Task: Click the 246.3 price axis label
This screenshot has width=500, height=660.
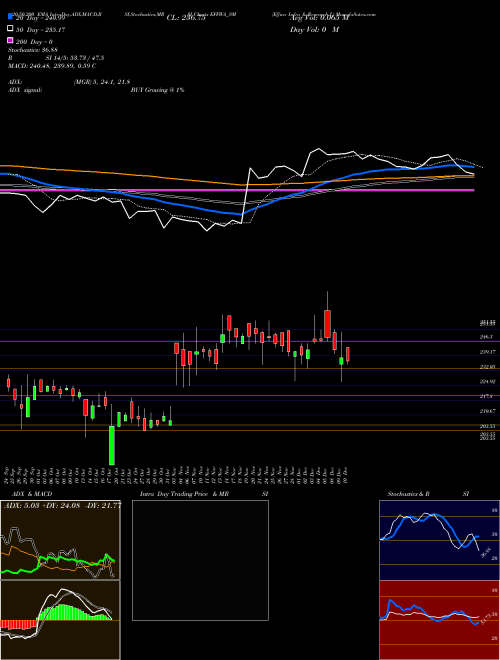Action: coord(487,337)
